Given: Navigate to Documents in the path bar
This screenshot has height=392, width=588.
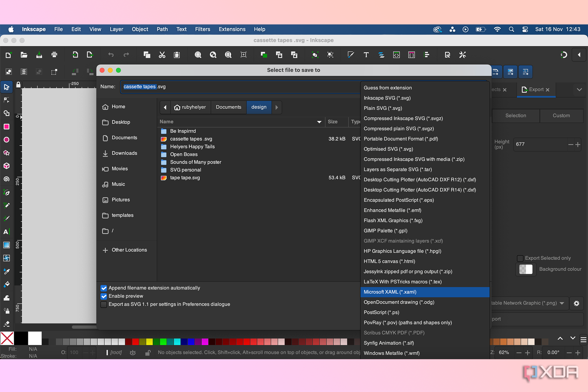Looking at the screenshot, I should [228, 107].
